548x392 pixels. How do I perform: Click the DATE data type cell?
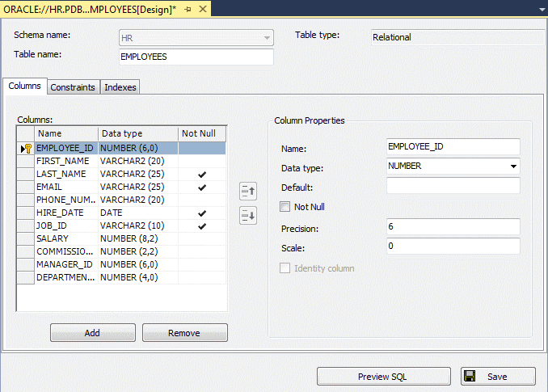[x=138, y=213]
